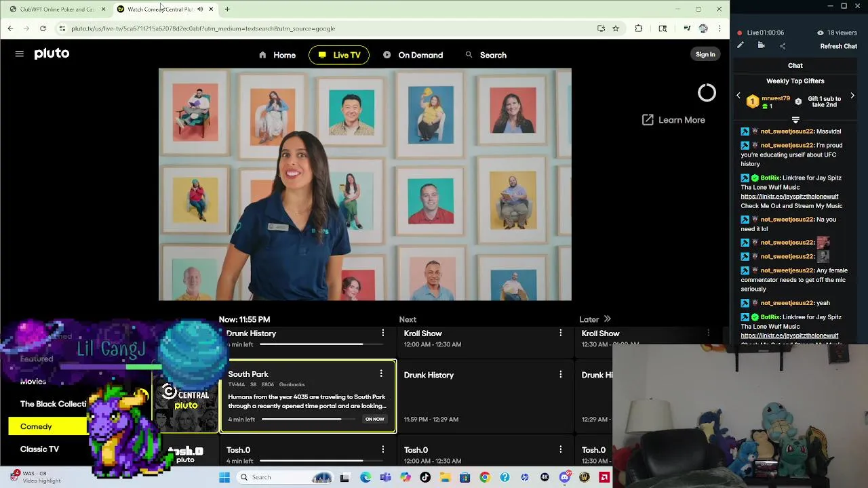868x488 pixels.
Task: Go to previous Weekly Top Gifters slide
Action: [738, 96]
